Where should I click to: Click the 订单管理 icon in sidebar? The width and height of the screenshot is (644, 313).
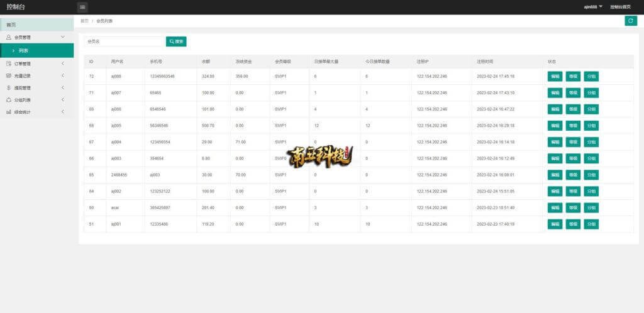9,63
